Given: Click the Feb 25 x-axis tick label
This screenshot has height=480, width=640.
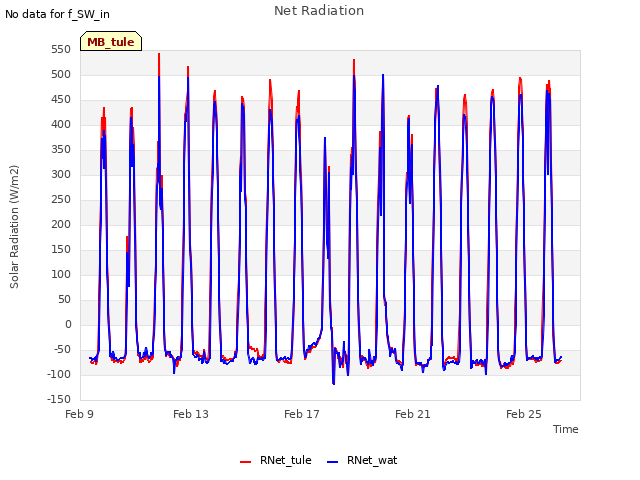Looking at the screenshot, I should click(x=524, y=414).
